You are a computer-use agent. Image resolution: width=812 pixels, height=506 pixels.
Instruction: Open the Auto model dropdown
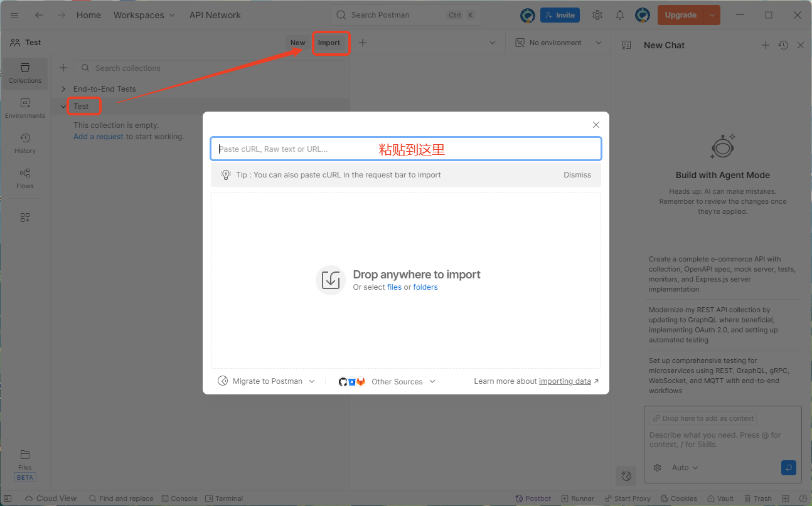[685, 468]
